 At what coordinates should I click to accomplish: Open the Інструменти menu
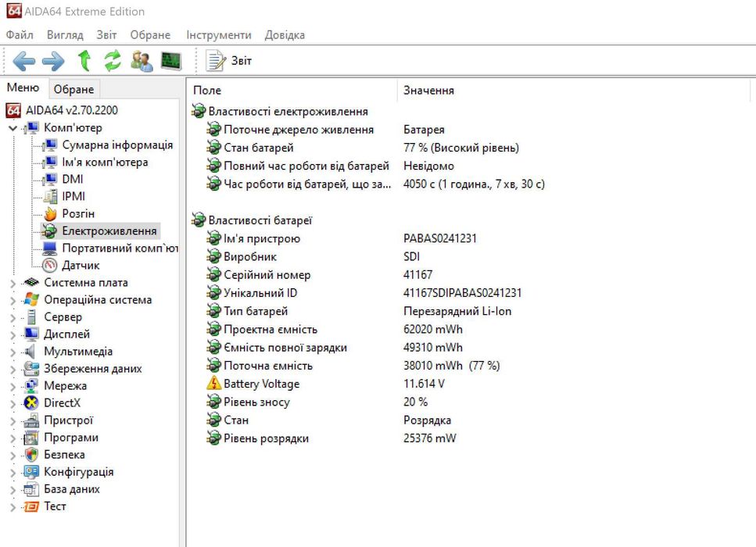click(x=219, y=35)
